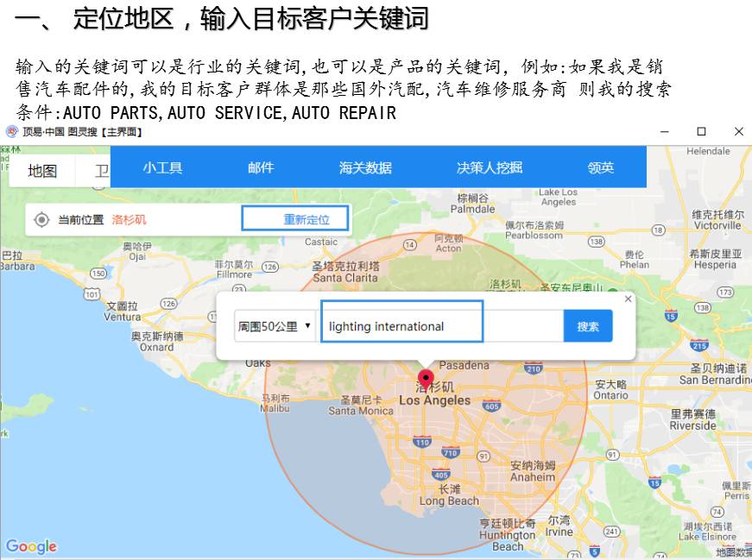752x560 pixels.
Task: Click the 图灵搜 app logo in the title bar
Action: 10,131
